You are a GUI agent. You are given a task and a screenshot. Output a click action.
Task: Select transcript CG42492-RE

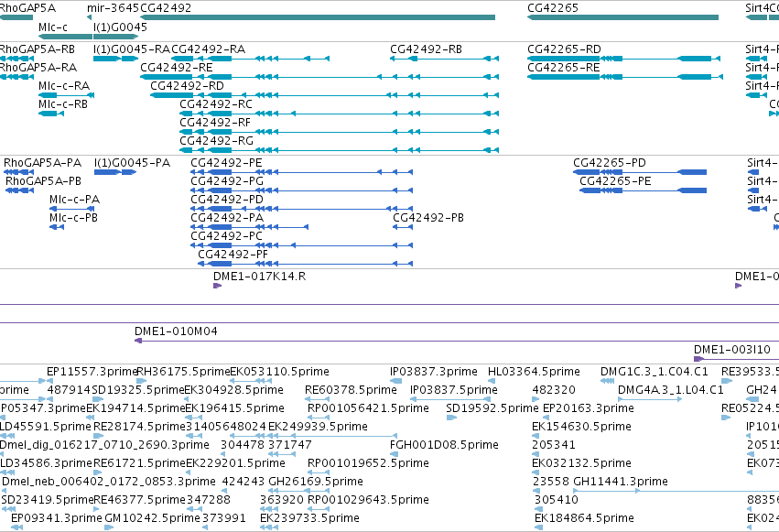319,77
